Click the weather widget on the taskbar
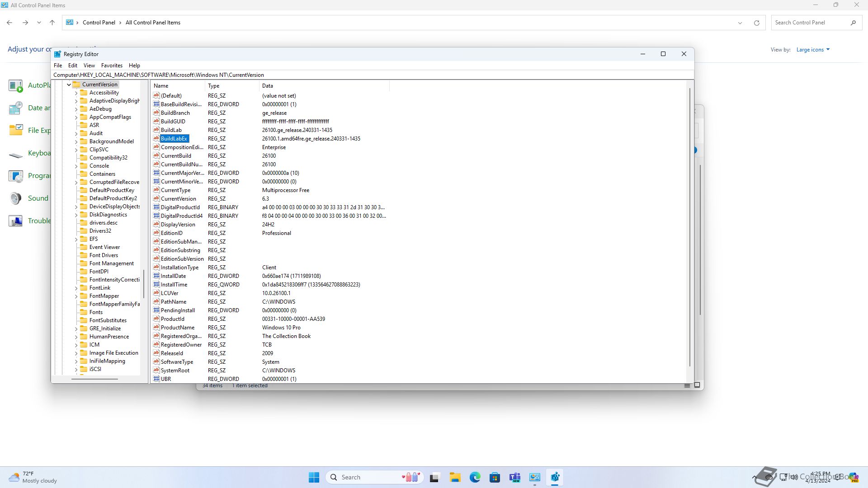The width and height of the screenshot is (868, 488). [x=33, y=477]
